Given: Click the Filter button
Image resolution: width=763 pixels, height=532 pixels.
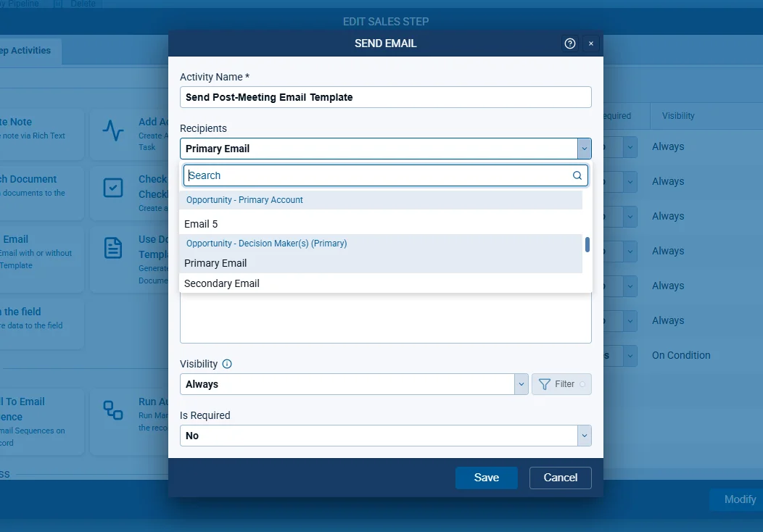Looking at the screenshot, I should click(561, 384).
